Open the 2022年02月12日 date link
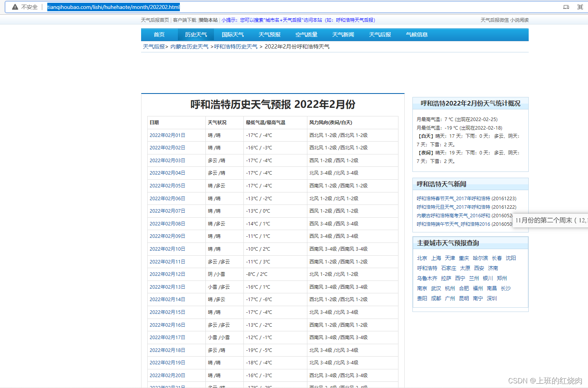588x388 pixels. (167, 274)
